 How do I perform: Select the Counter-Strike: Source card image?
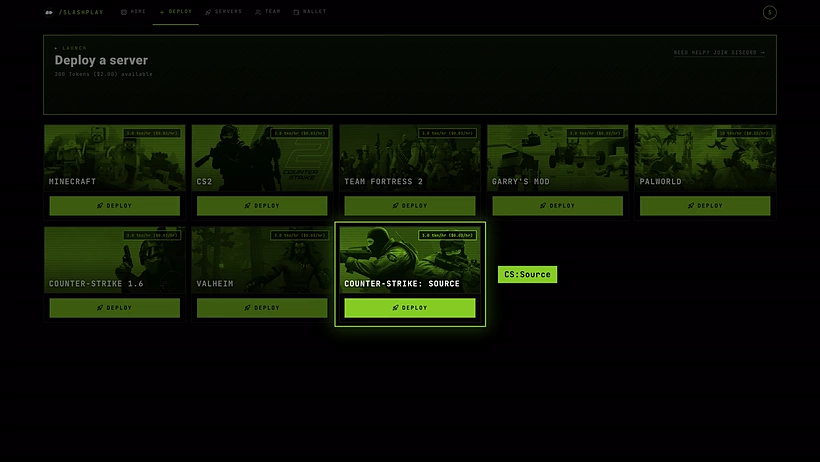tap(410, 260)
